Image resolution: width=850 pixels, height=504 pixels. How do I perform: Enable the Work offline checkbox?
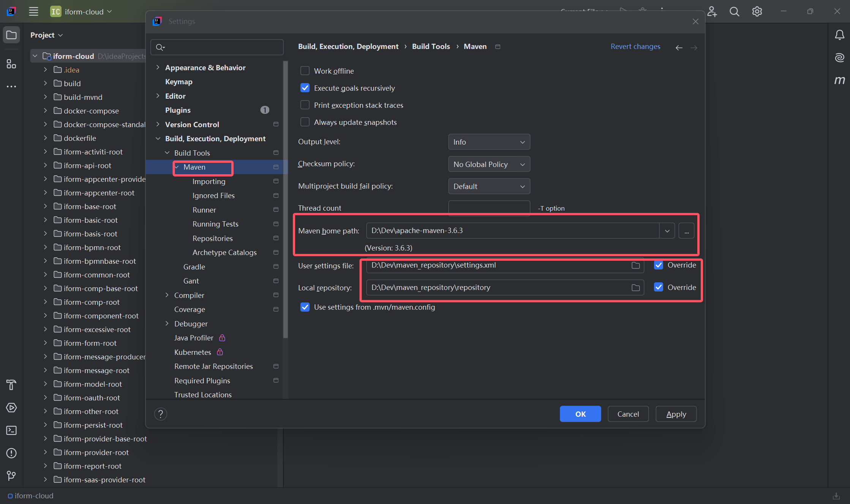[x=305, y=71]
